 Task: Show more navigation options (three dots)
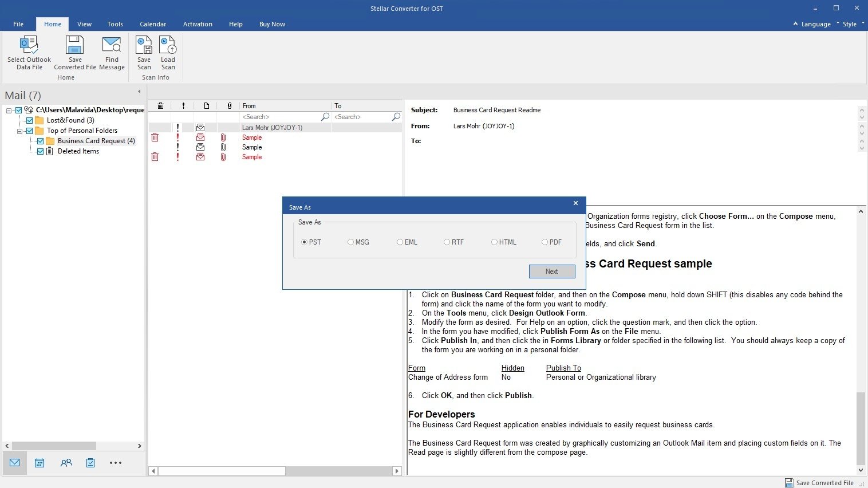[x=116, y=463]
